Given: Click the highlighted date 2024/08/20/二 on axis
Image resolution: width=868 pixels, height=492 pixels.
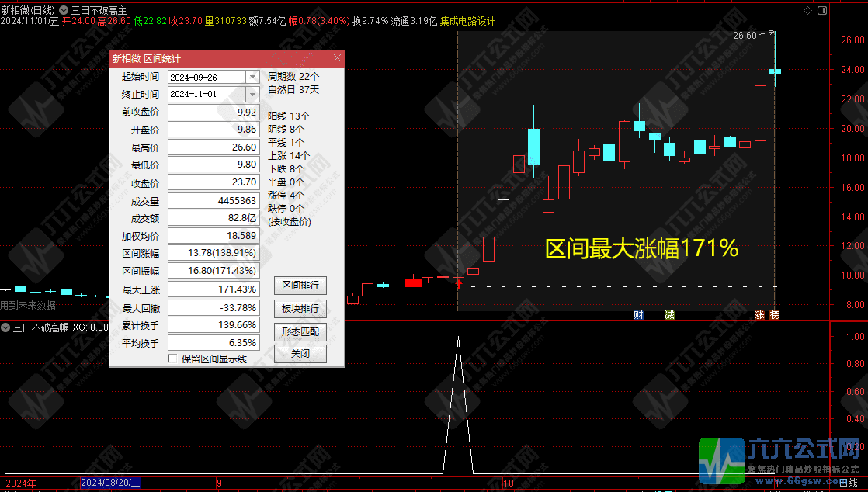Looking at the screenshot, I should [111, 483].
